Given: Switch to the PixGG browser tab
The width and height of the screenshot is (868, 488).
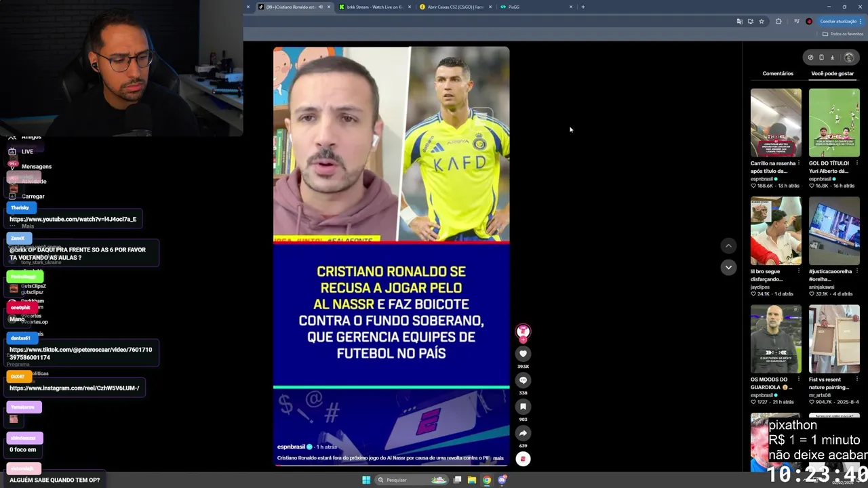Looking at the screenshot, I should [536, 7].
